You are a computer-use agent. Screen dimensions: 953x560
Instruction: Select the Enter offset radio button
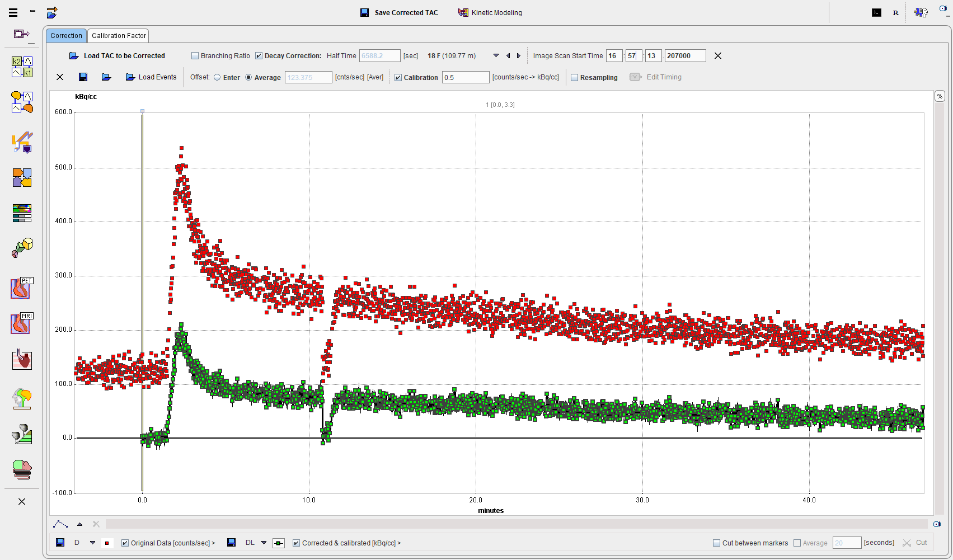(x=217, y=78)
